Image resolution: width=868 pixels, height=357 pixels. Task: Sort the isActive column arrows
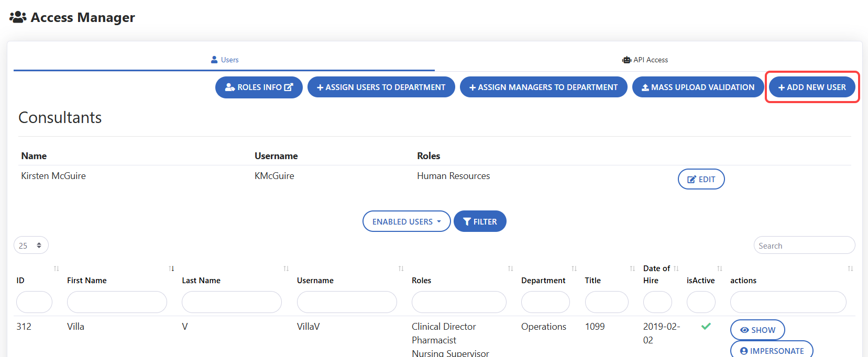pyautogui.click(x=720, y=269)
